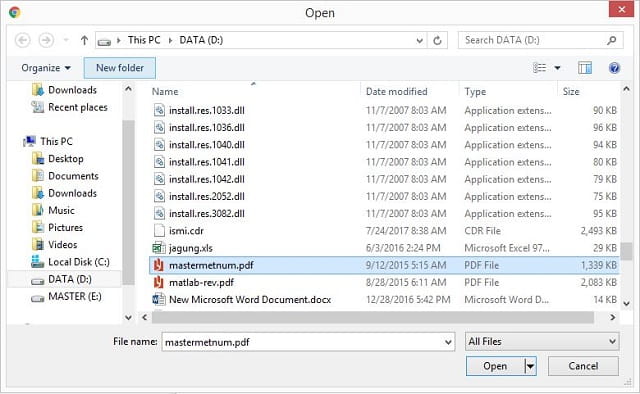
Task: Select the mastermetnum.pdf file icon
Action: tap(158, 265)
